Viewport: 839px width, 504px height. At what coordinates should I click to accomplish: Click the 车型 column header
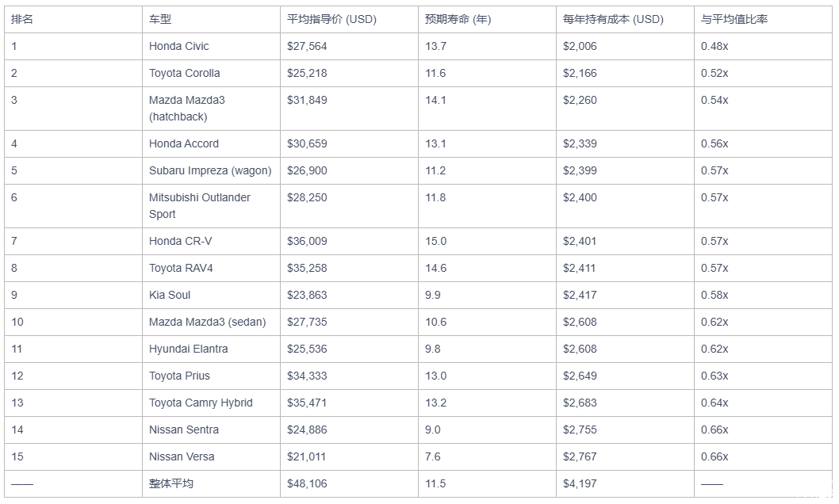160,19
